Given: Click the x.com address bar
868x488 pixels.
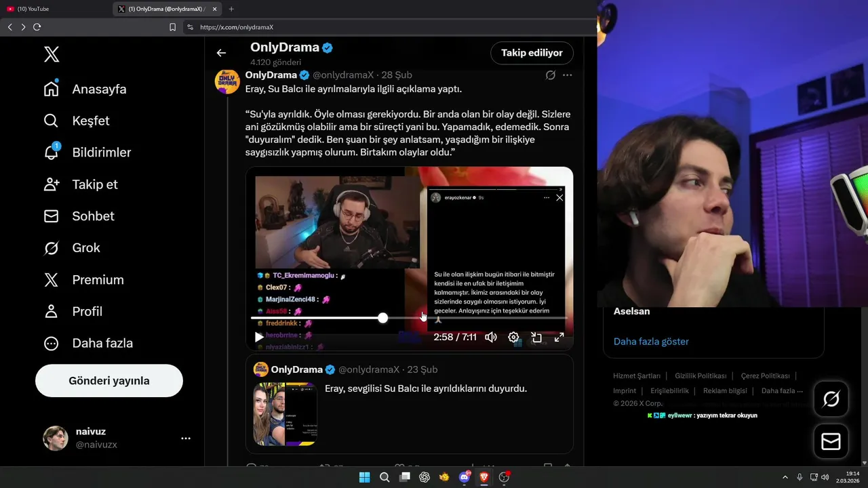Looking at the screenshot, I should (390, 27).
